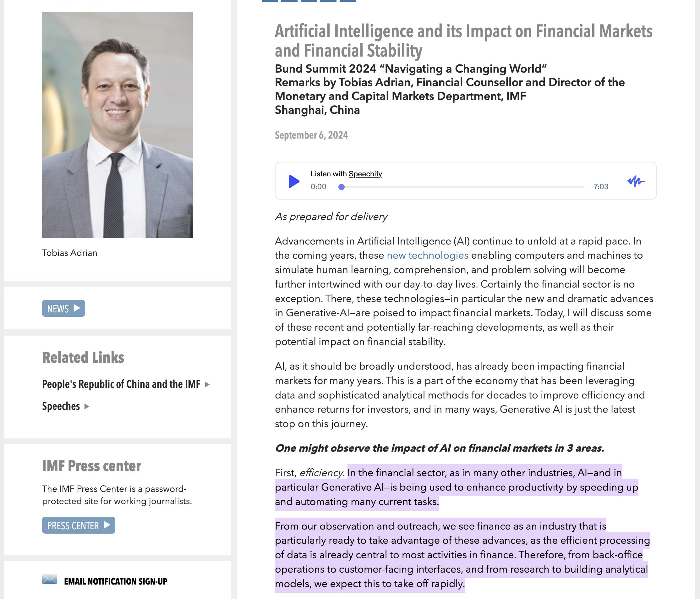Viewport: 700px width, 599px height.
Task: Open the PRESS CENTER button
Action: coord(78,525)
